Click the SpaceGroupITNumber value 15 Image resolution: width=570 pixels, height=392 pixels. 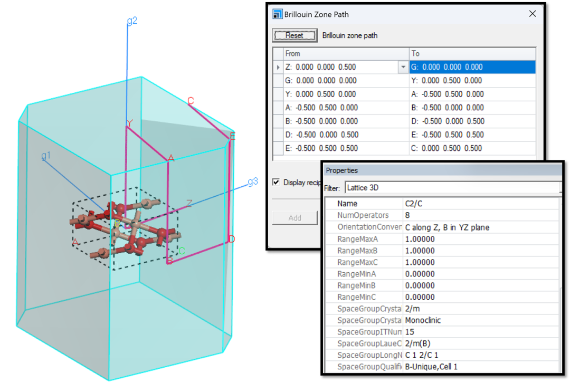(x=481, y=332)
